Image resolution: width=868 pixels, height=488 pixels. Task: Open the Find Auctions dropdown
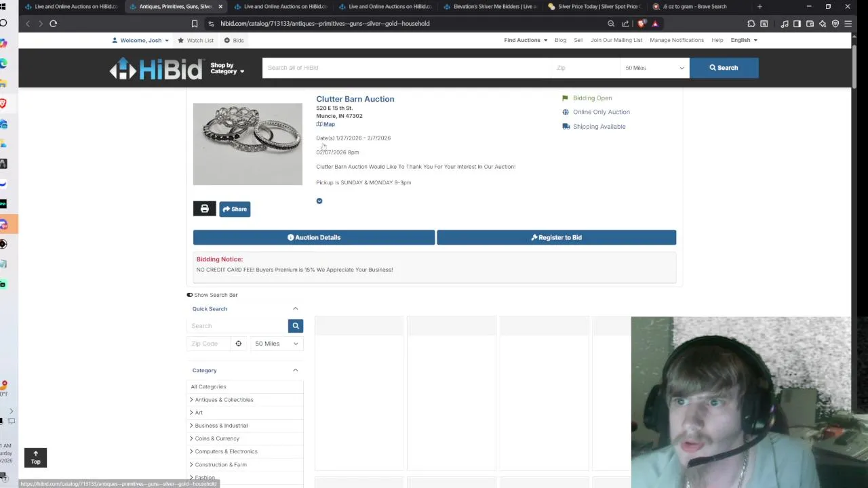pyautogui.click(x=526, y=41)
